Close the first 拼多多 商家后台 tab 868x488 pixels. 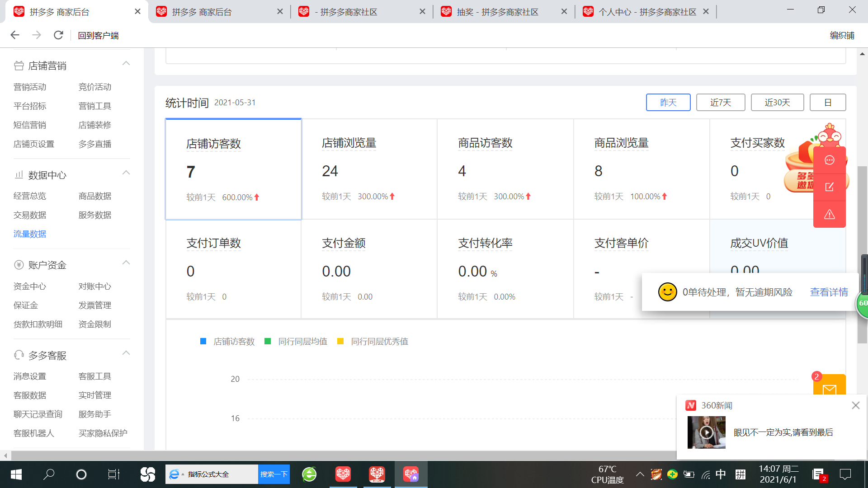138,12
